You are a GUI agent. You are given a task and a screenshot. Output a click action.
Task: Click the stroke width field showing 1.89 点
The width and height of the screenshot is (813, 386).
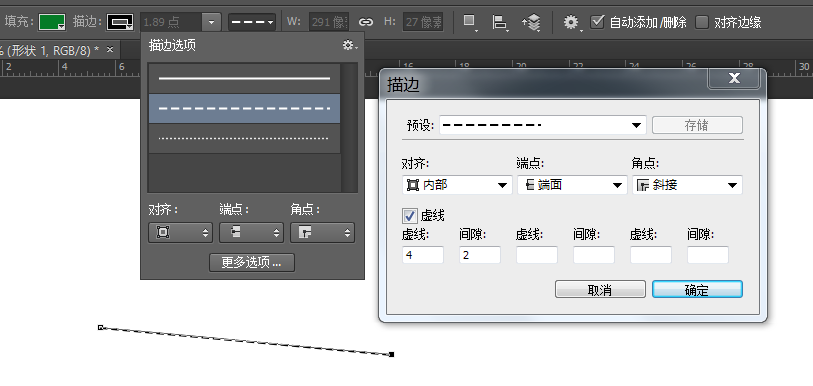[x=171, y=22]
